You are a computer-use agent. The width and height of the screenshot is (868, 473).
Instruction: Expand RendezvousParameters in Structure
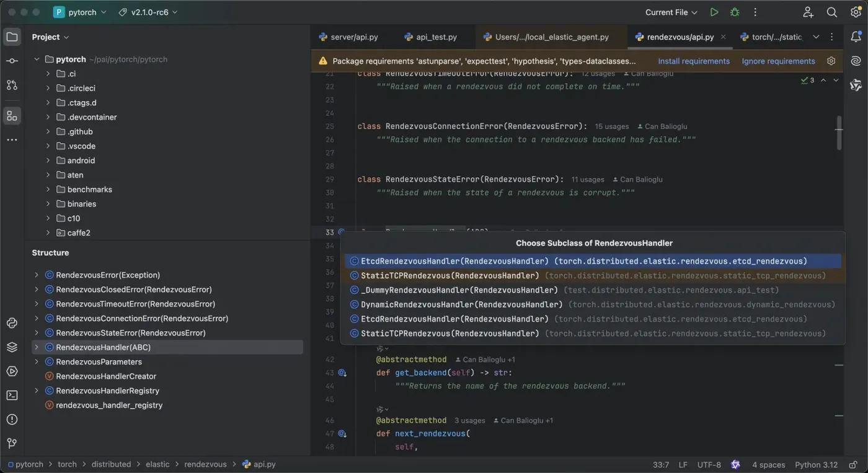(x=37, y=361)
